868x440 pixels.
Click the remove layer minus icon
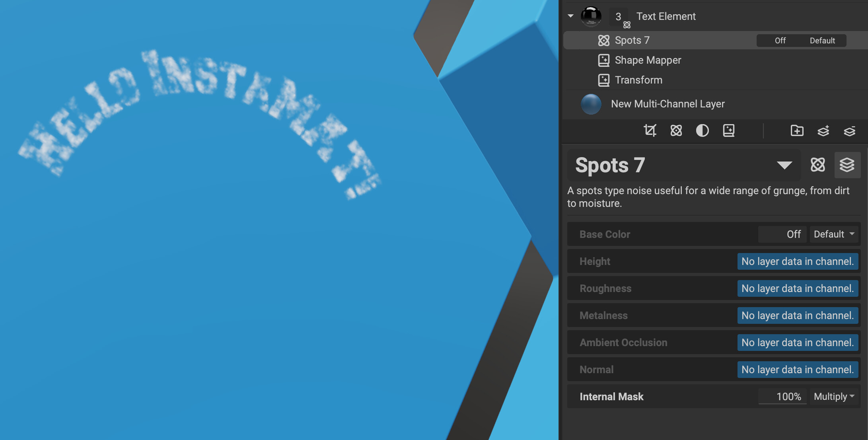[849, 130]
